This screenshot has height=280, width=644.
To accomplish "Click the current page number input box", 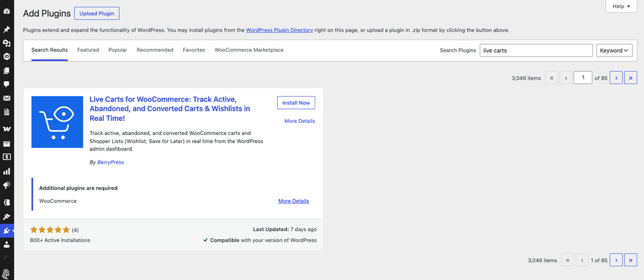I will (583, 78).
